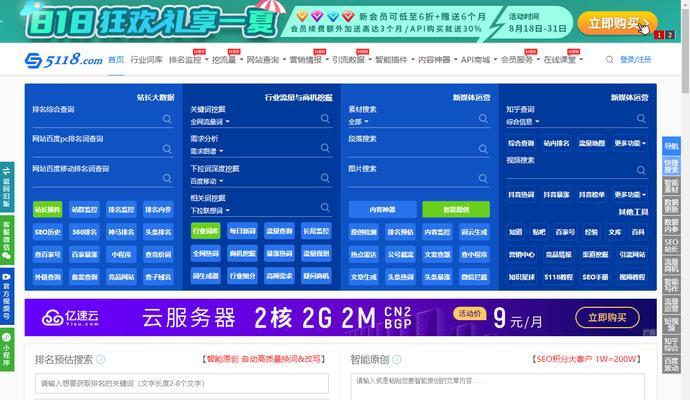Click the search icon for 相关词挖掘
Screen dimensions: 690x400
click(x=325, y=207)
